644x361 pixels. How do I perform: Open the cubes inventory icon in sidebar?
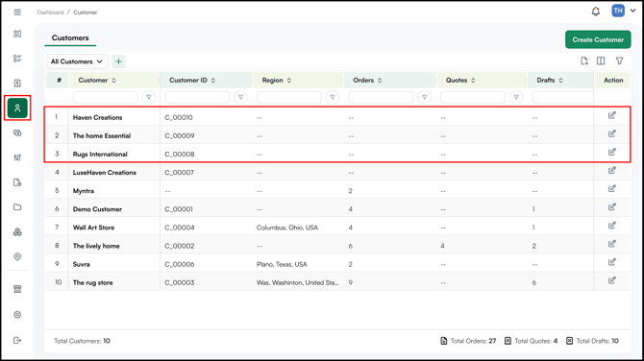[17, 232]
